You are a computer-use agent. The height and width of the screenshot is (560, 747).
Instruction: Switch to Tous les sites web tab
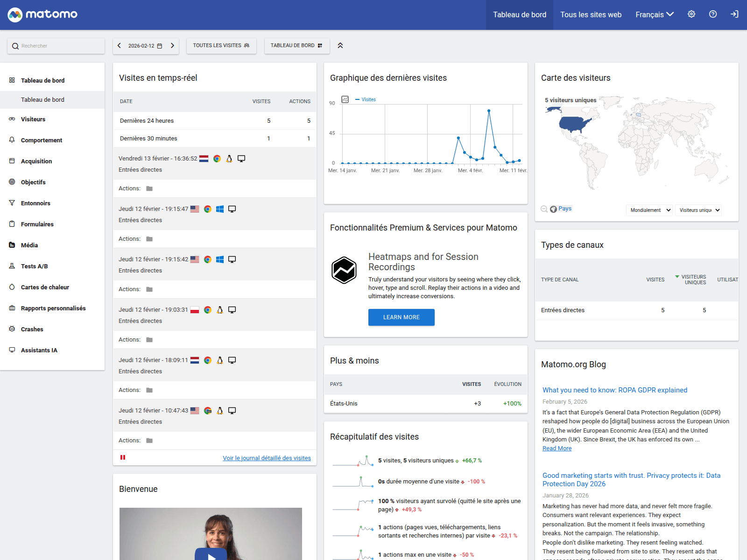(x=591, y=14)
